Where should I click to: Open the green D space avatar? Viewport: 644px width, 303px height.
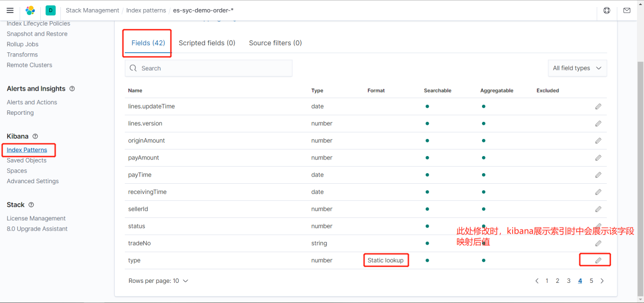[50, 11]
